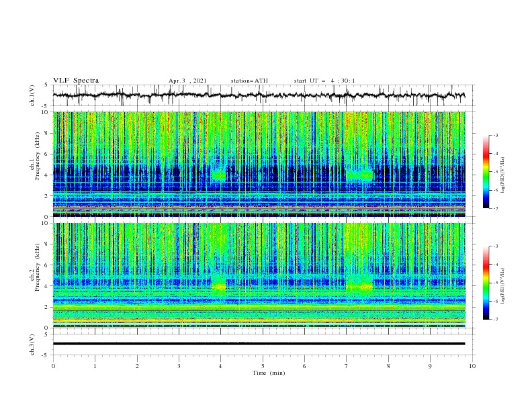Select the 'start UT = 4 :30: 1' text
532x411 pixels.
[x=324, y=81]
